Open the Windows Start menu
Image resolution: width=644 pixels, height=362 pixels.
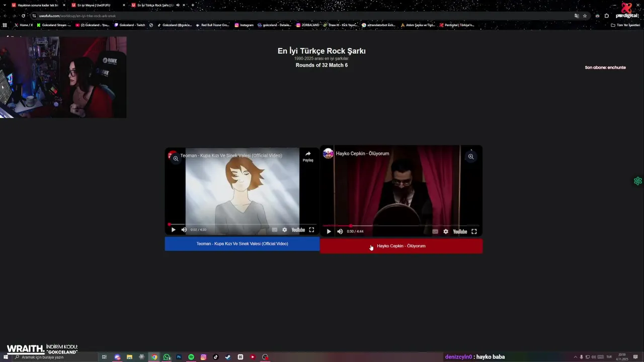coord(5,357)
